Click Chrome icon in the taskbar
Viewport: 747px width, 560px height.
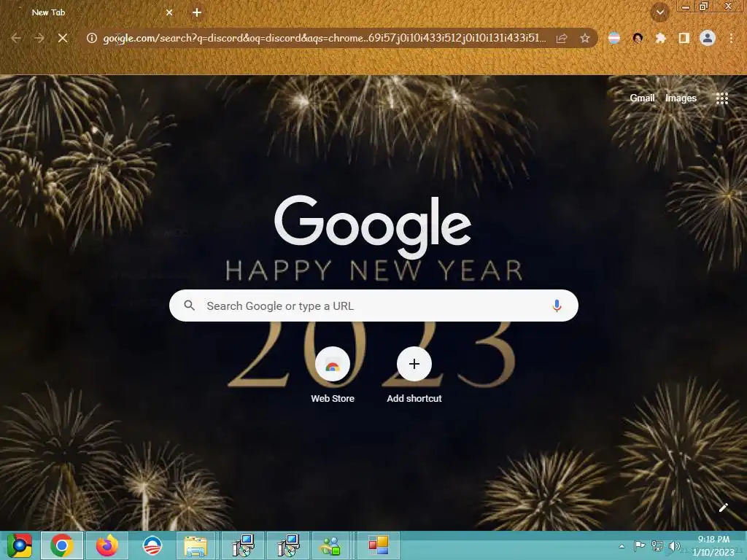(x=62, y=545)
